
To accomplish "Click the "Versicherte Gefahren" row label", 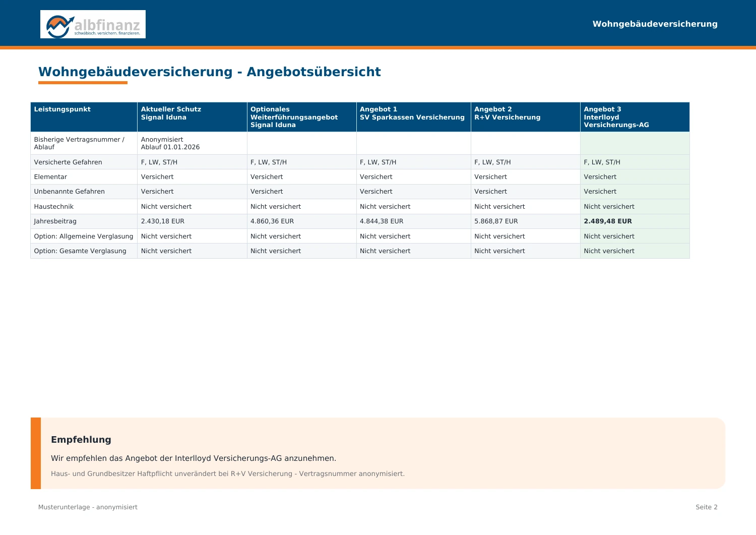I will click(x=68, y=162).
